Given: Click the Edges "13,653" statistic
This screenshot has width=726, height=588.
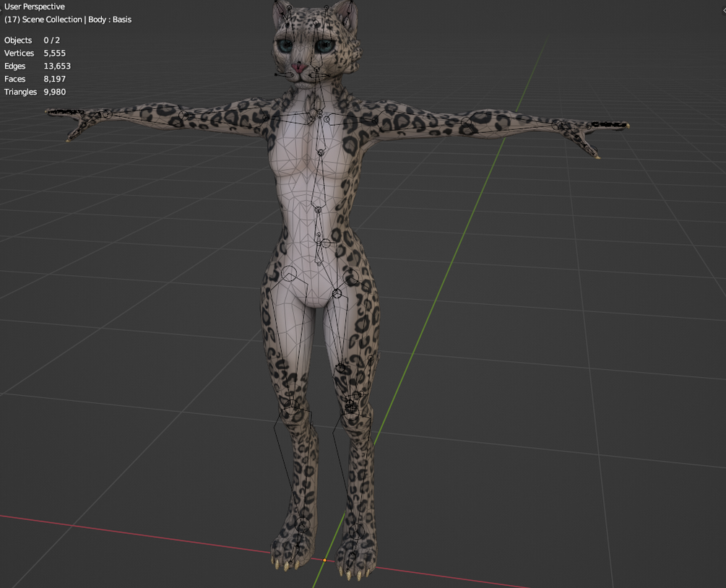Looking at the screenshot, I should click(x=57, y=66).
